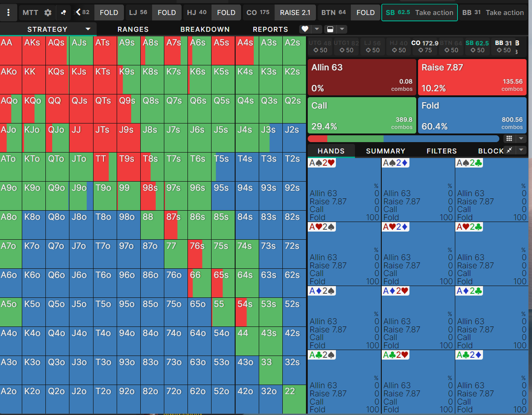Switch to the Ranges tab
Screen dimensions: 532x415
[133, 29]
